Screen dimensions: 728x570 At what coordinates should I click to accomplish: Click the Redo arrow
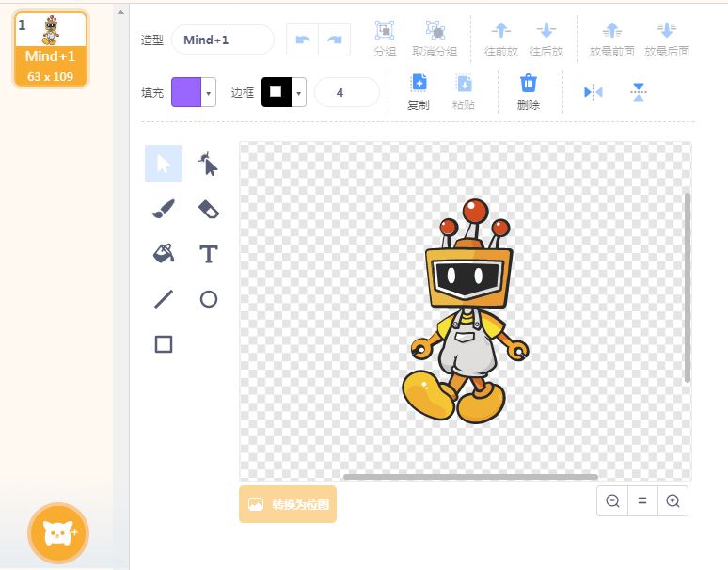(334, 40)
